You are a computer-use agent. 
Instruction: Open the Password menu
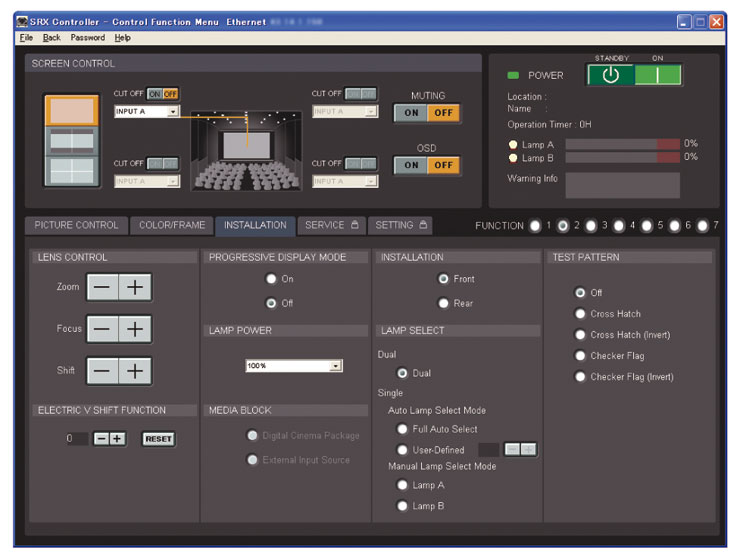(x=87, y=37)
